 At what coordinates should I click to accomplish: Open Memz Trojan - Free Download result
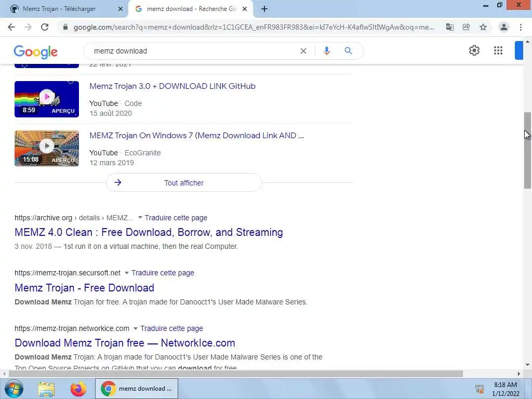coord(85,288)
